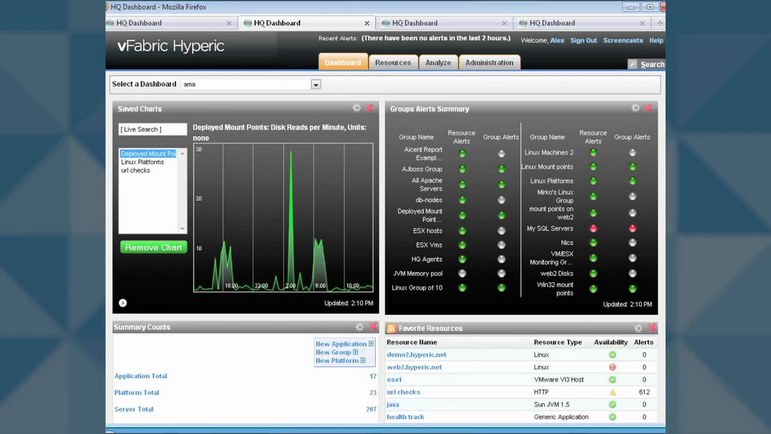Open the Help link
This screenshot has width=771, height=434.
(656, 40)
